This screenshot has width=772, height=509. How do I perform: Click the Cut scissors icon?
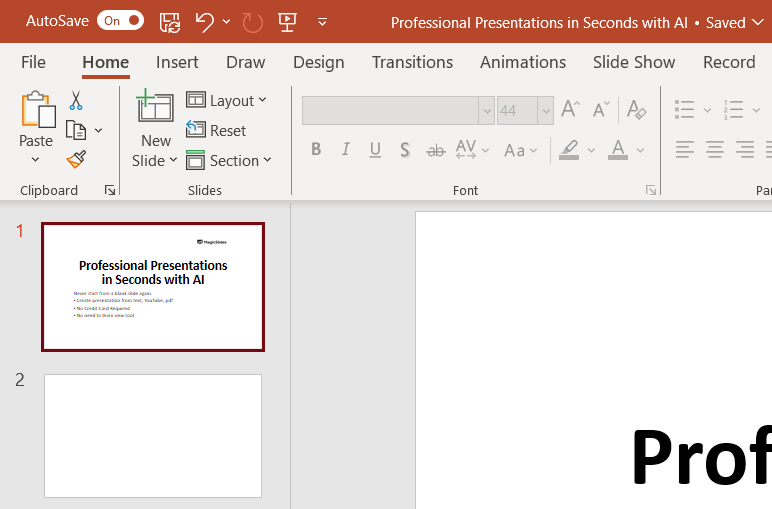tap(76, 101)
